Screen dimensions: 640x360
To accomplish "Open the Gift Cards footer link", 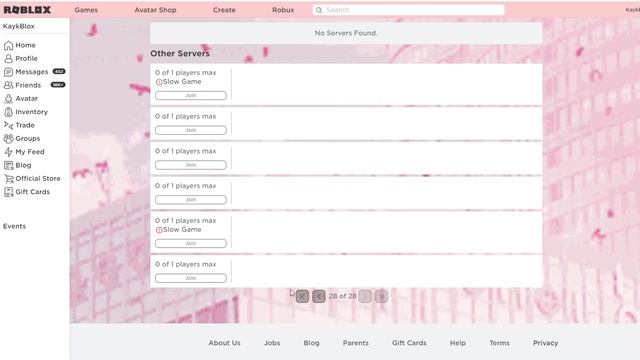I will (409, 343).
